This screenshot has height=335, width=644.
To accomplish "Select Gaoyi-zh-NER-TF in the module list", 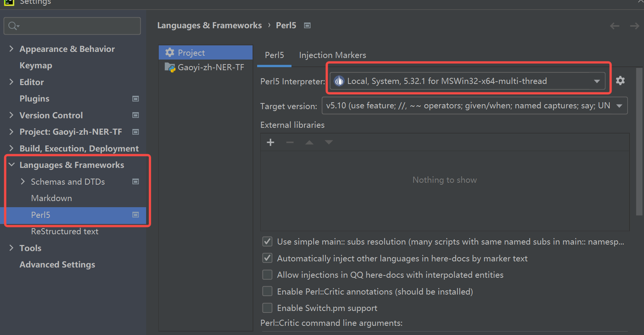I will 206,68.
